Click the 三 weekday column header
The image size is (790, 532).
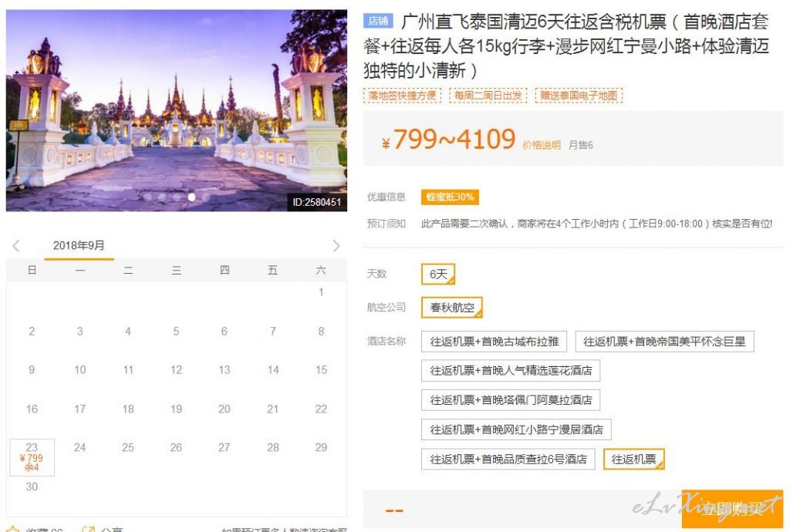click(176, 271)
